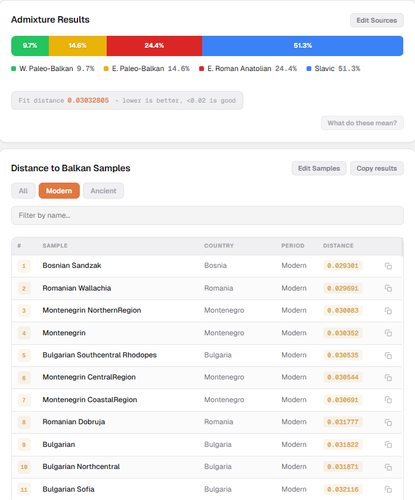Open the What do these mean help
The image size is (415, 500).
click(362, 123)
